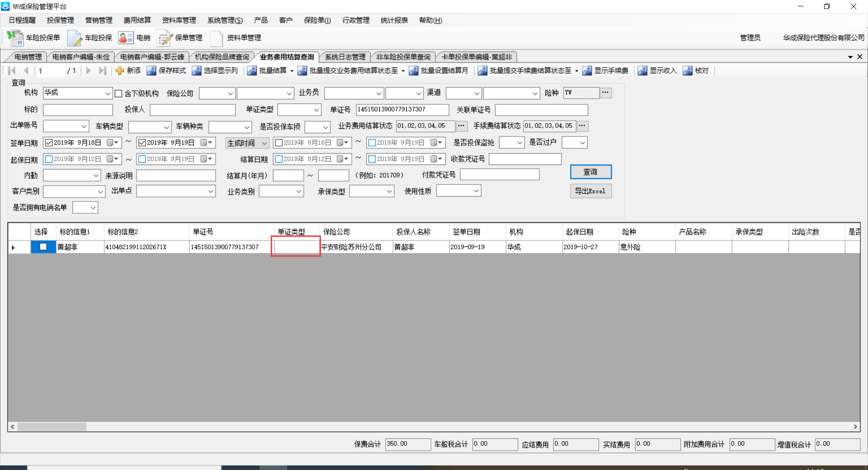Go to the next page arrow
868x470 pixels.
tap(89, 70)
